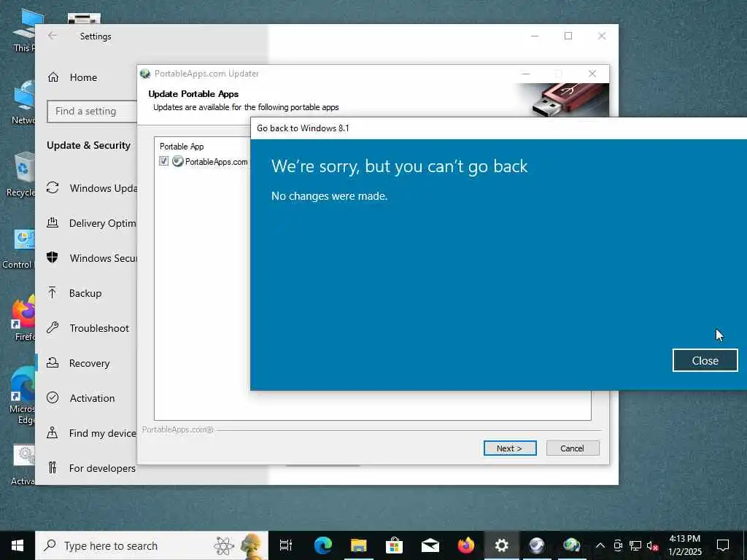
Task: Select Backup in Settings sidebar
Action: 85,293
